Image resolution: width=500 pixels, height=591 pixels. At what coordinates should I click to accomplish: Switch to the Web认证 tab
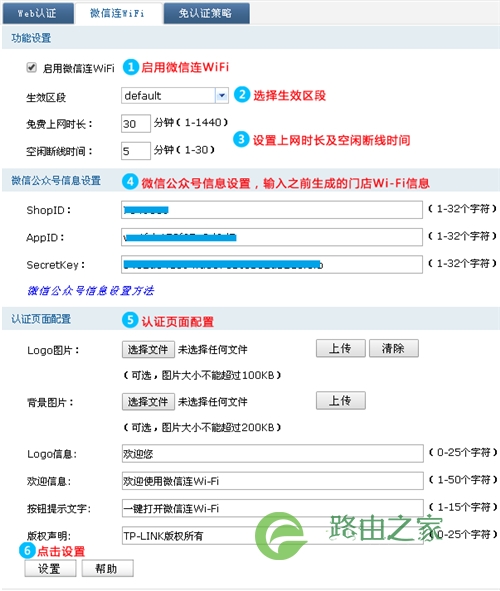pyautogui.click(x=38, y=14)
